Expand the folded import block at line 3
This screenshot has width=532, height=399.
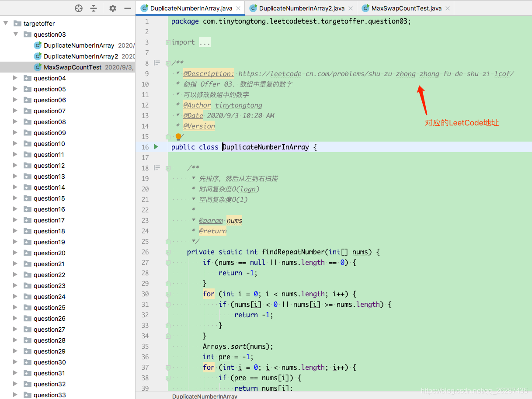point(167,42)
